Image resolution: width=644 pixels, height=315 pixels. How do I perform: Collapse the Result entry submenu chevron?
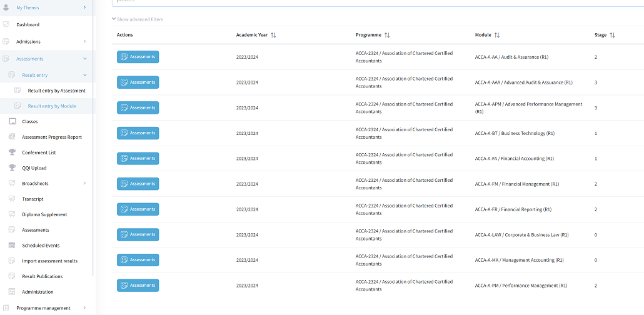click(85, 75)
